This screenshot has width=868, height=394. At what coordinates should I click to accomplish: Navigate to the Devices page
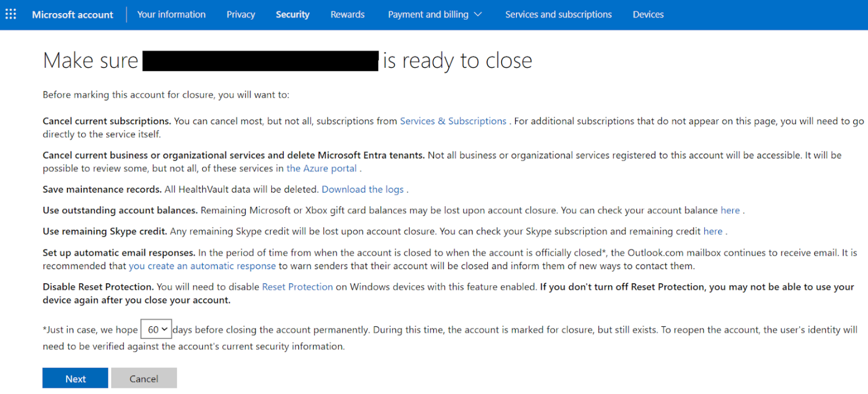coord(648,15)
